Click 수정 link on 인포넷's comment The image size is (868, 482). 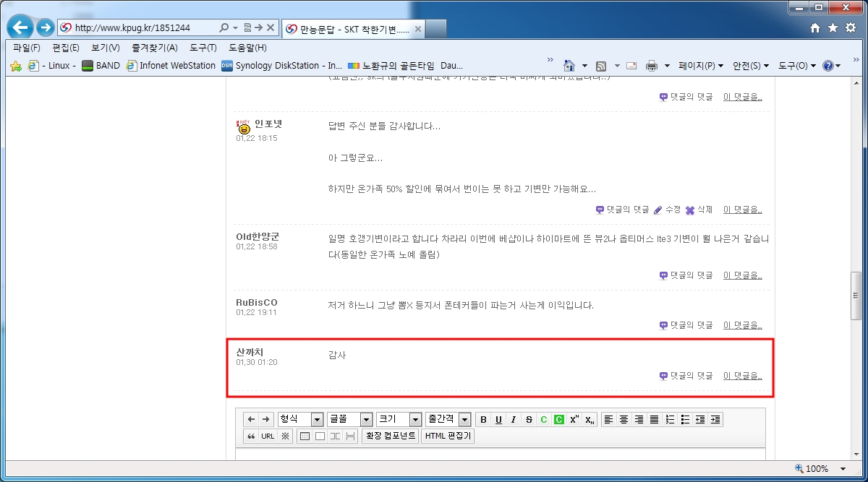pyautogui.click(x=667, y=210)
